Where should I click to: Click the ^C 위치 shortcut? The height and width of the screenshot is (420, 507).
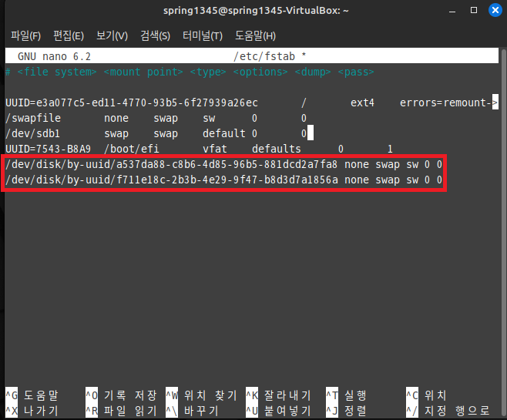click(x=427, y=395)
